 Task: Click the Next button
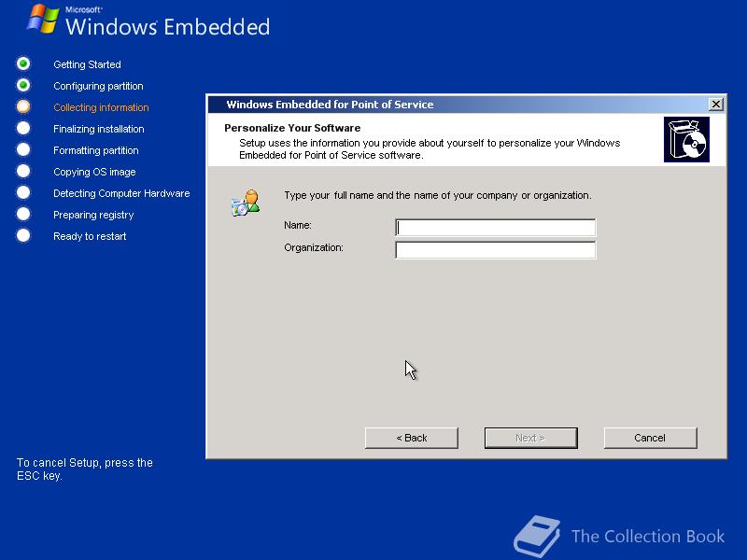530,438
